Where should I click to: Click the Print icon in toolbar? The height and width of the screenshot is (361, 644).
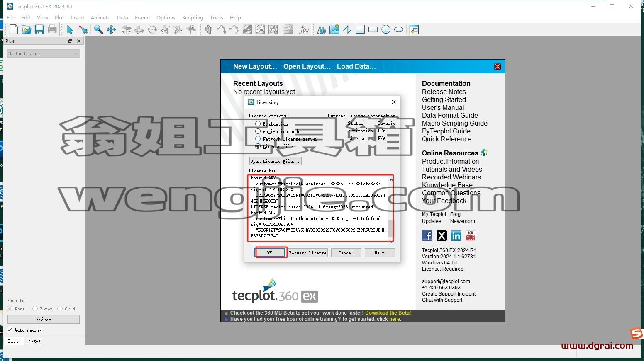tap(52, 29)
